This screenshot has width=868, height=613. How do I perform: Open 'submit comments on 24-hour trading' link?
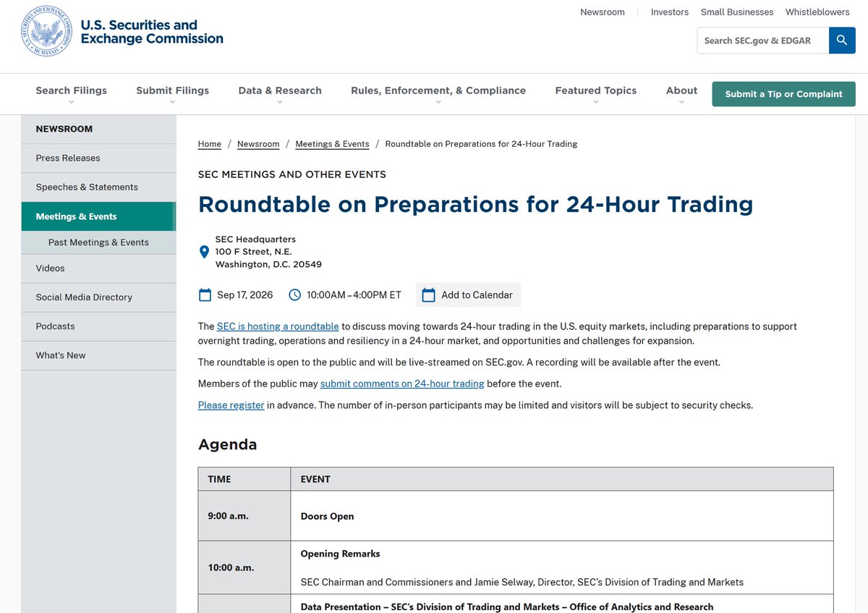[402, 384]
